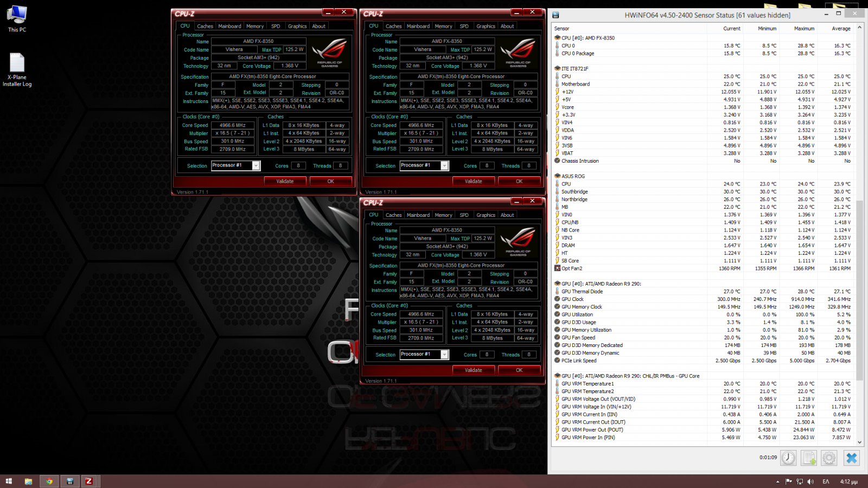Open Graphics tab in bottom CPU-Z window
Image resolution: width=868 pixels, height=488 pixels.
point(486,215)
